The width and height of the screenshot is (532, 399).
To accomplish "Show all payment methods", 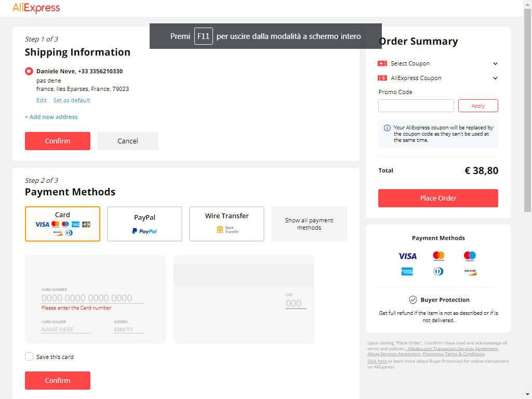I will click(309, 224).
